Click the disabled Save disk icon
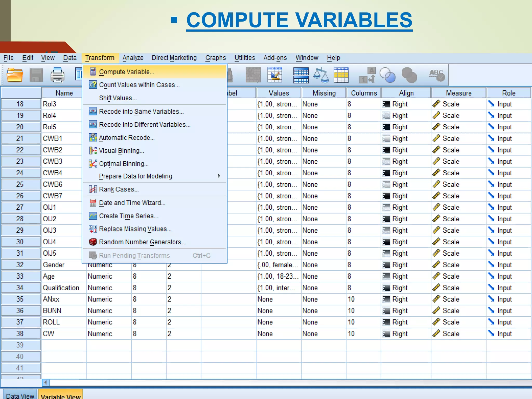The height and width of the screenshot is (399, 532). click(x=36, y=75)
